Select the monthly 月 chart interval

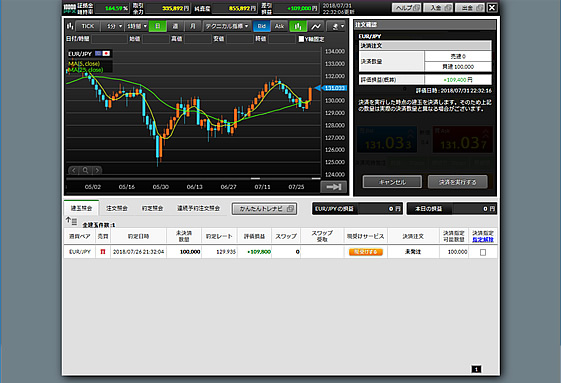[x=193, y=26]
